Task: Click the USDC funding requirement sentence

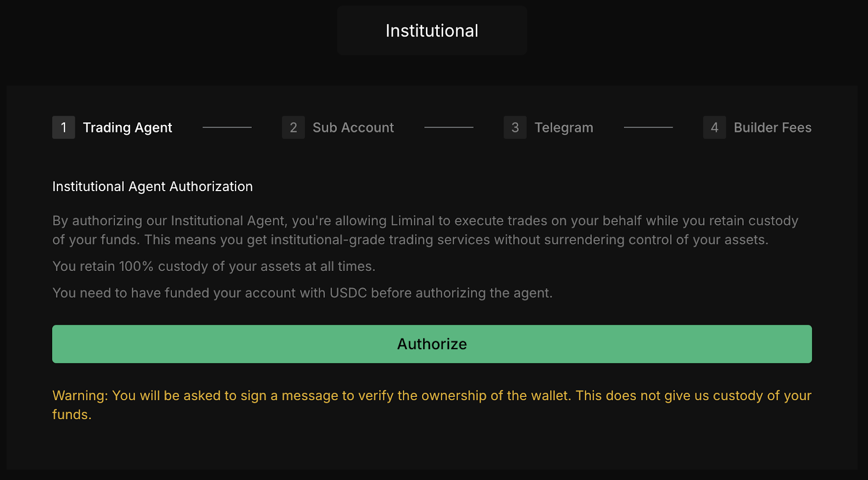Action: 302,293
